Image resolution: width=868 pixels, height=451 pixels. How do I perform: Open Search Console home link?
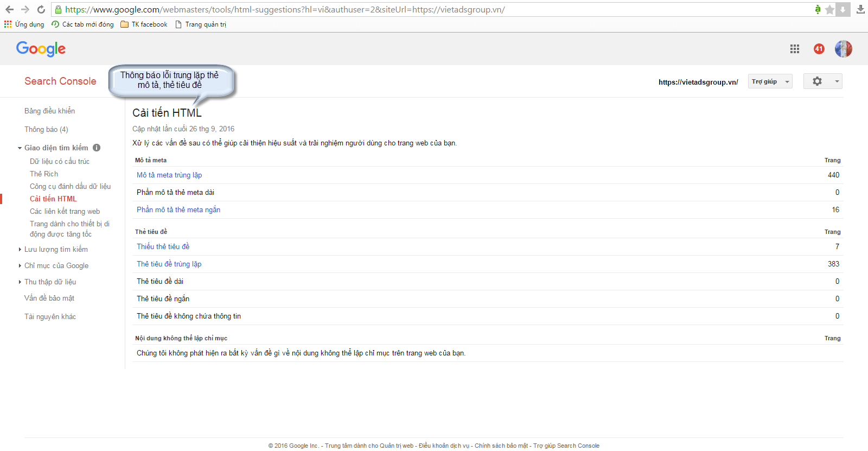60,81
